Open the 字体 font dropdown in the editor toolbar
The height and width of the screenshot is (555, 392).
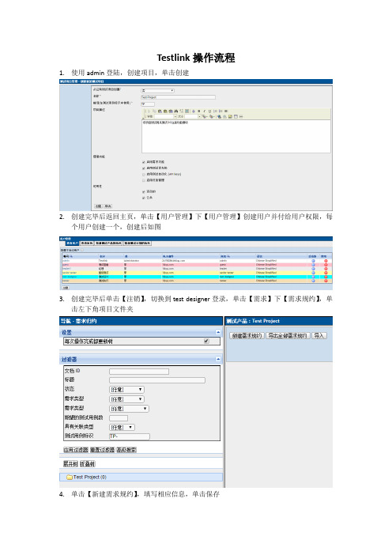tap(166, 116)
